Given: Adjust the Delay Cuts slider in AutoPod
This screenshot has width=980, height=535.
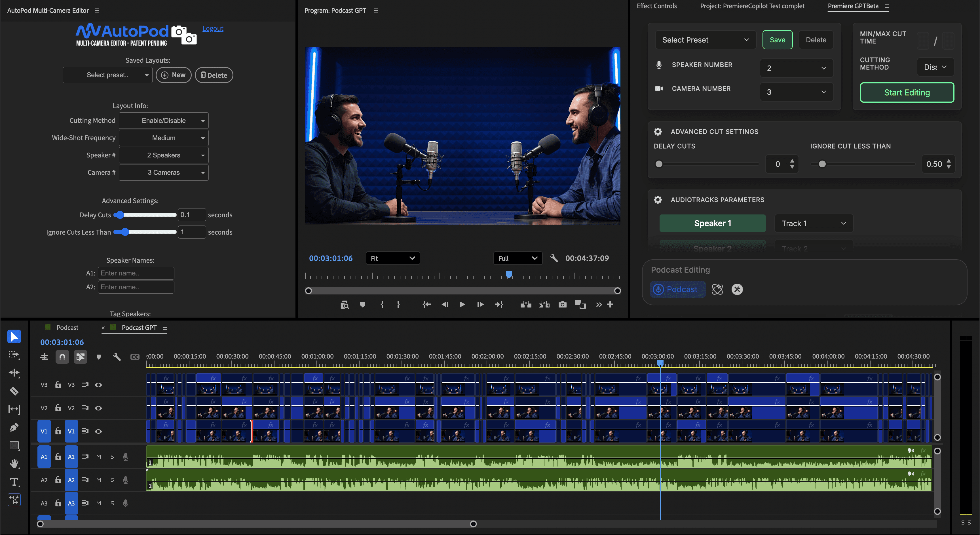Looking at the screenshot, I should click(119, 215).
